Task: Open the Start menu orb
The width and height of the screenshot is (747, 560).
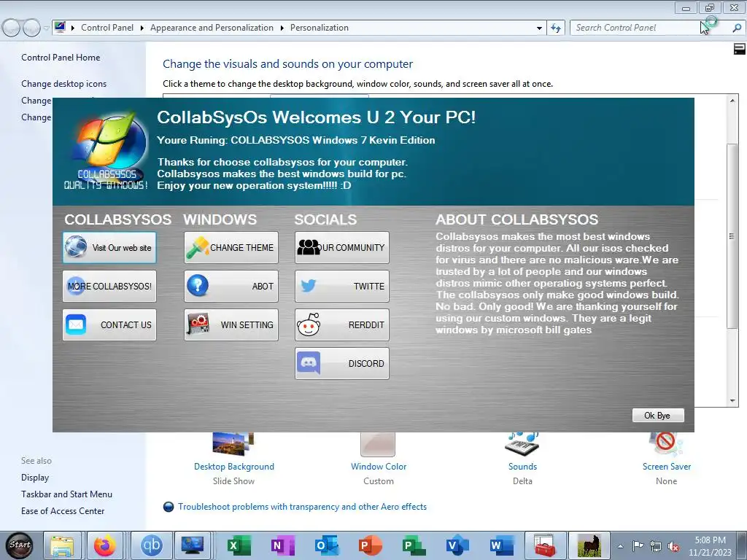Action: coord(19,545)
